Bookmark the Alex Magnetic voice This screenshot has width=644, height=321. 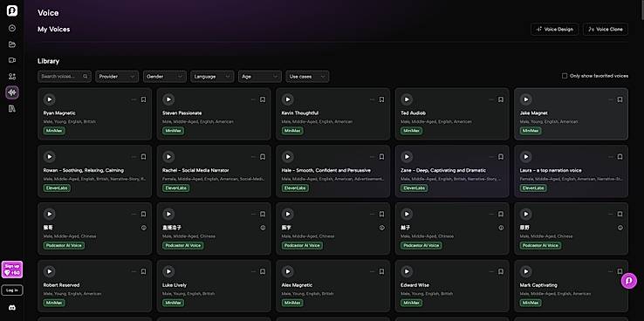click(x=381, y=272)
